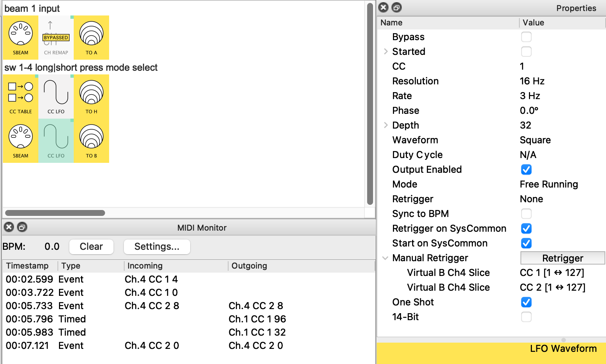
Task: Click the horizontal scrollbar under the module canvas
Action: point(55,213)
